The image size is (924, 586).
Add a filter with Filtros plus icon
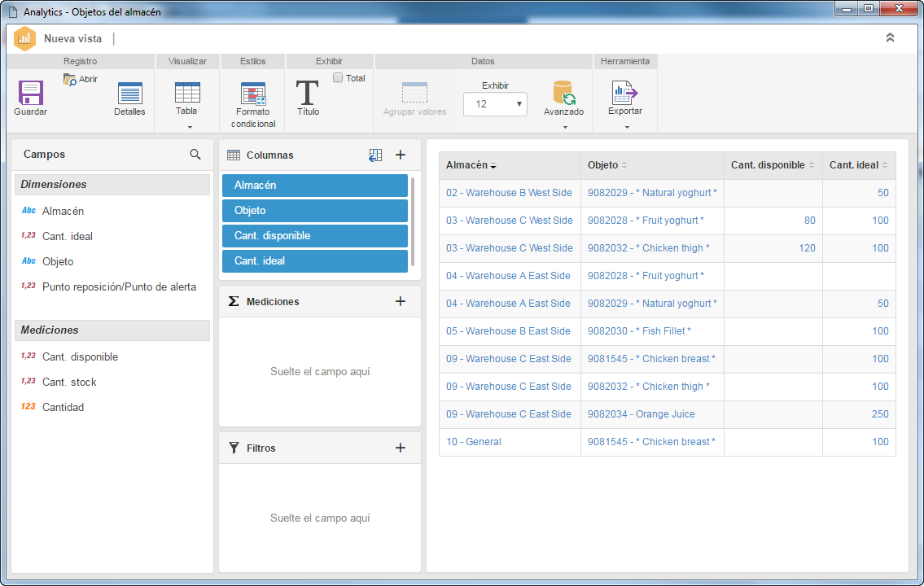400,448
